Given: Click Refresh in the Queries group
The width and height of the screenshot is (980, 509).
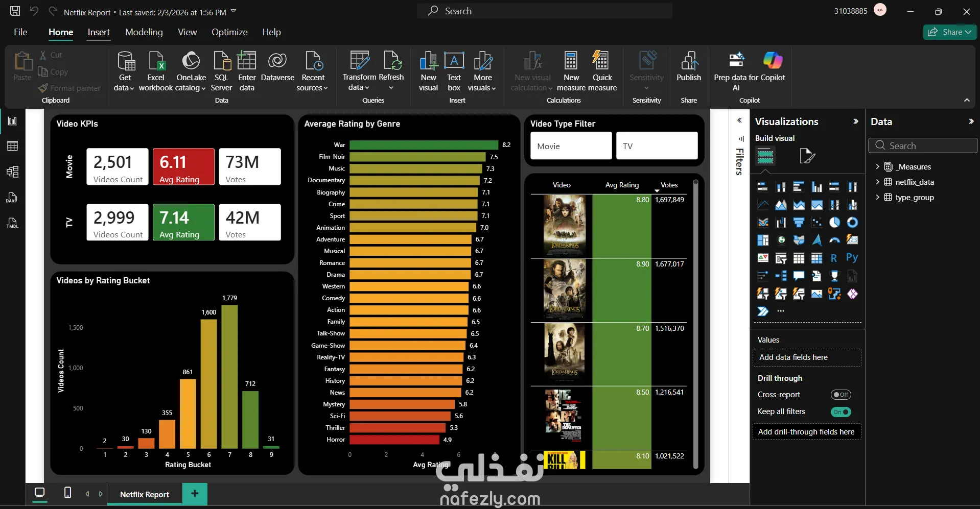Looking at the screenshot, I should (x=391, y=71).
